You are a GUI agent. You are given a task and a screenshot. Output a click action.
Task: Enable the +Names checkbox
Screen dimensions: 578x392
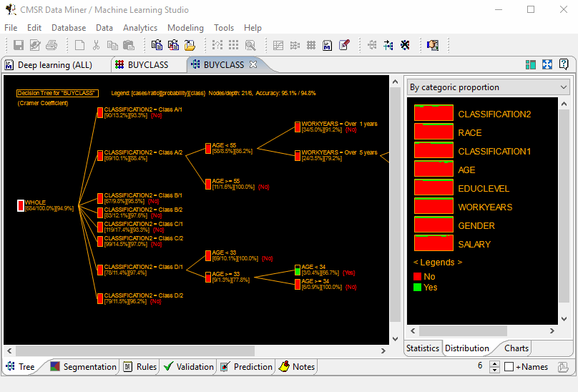point(509,366)
